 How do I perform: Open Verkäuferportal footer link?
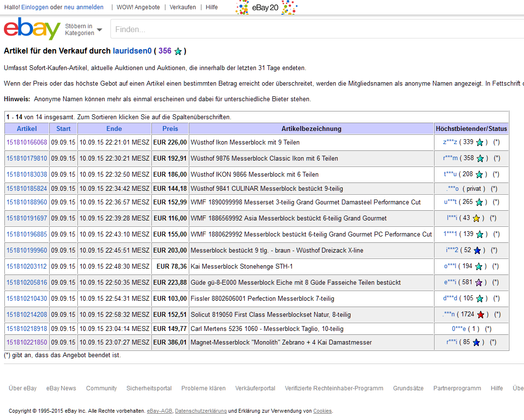(255, 388)
